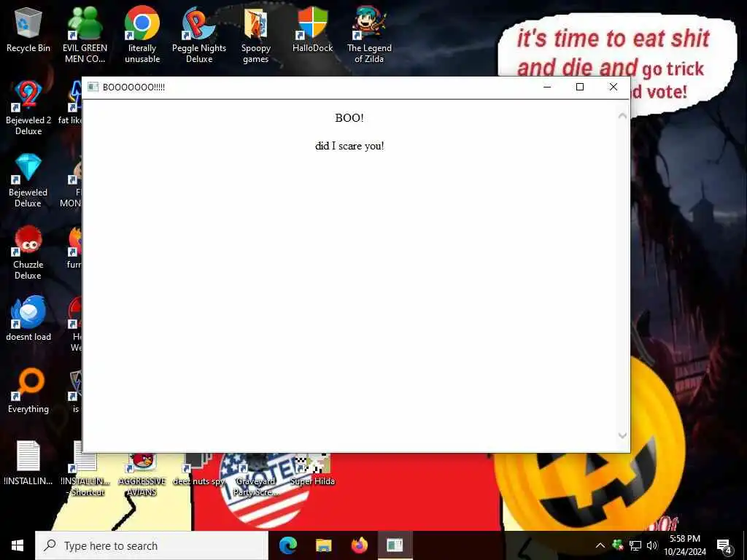Launch the Everything search shortcut
Screen dimensions: 747x560
pyautogui.click(x=28, y=391)
